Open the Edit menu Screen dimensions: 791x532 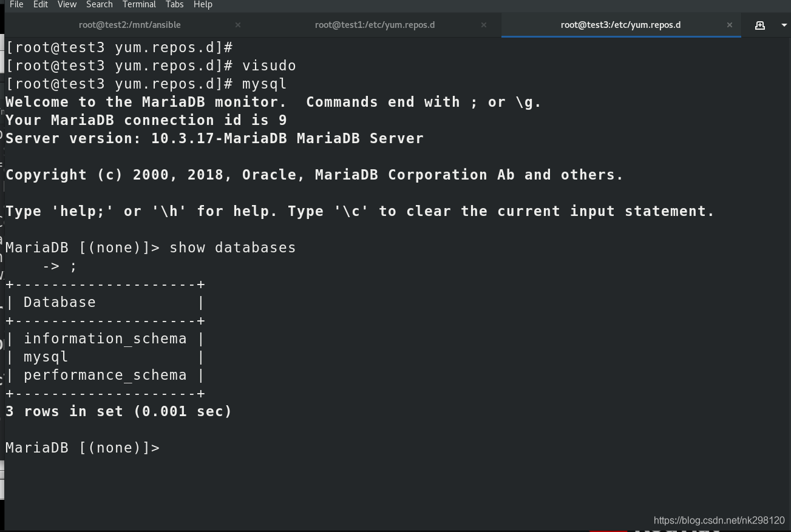coord(41,4)
